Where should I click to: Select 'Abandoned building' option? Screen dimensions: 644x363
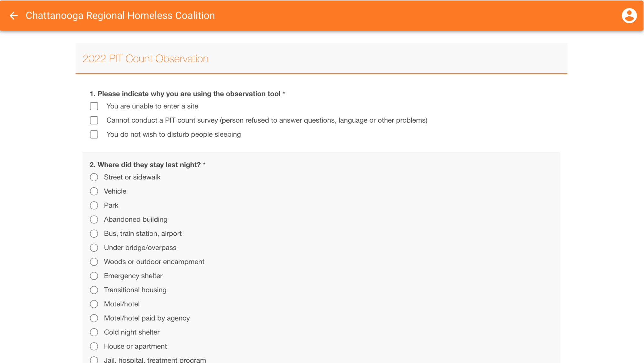click(x=94, y=219)
